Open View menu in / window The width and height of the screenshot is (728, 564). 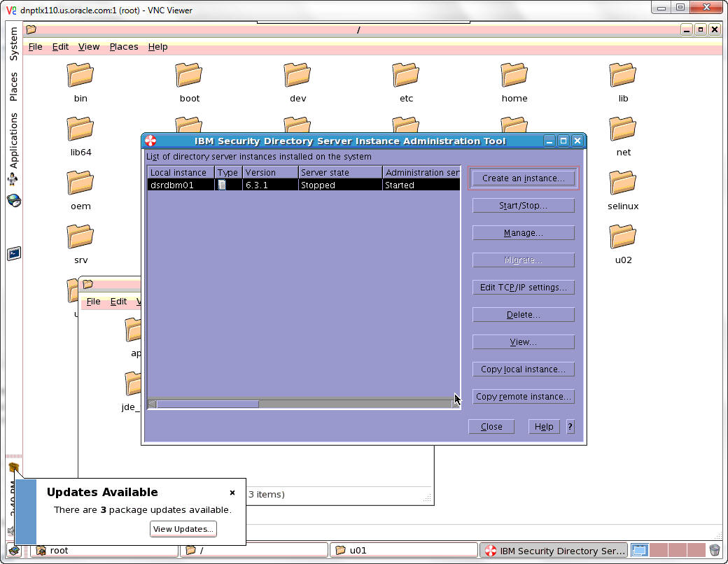pyautogui.click(x=89, y=46)
